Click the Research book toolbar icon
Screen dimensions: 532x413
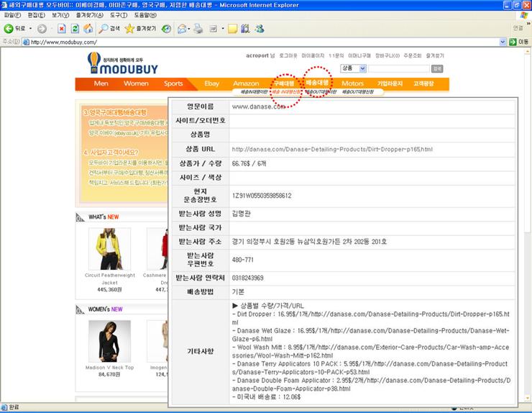point(245,29)
